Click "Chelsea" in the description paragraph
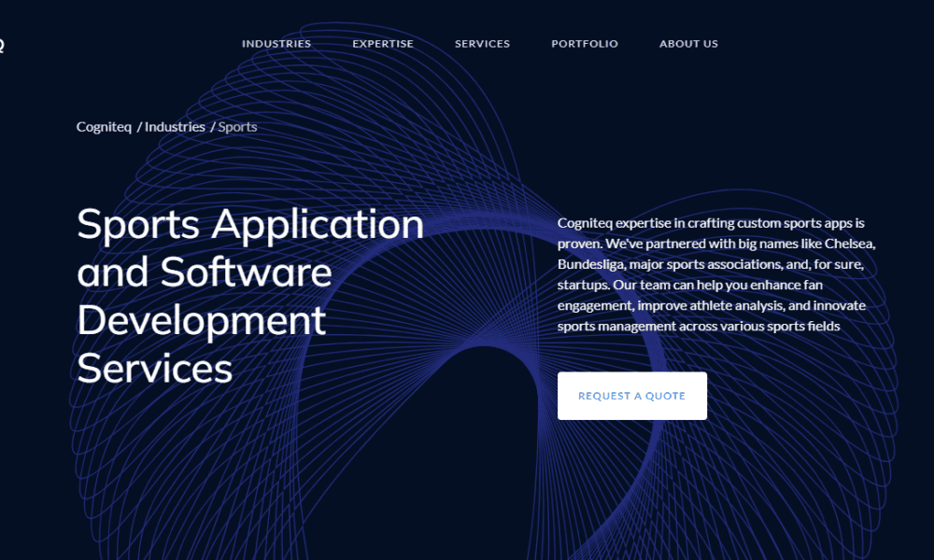Viewport: 934px width, 560px height. [849, 244]
